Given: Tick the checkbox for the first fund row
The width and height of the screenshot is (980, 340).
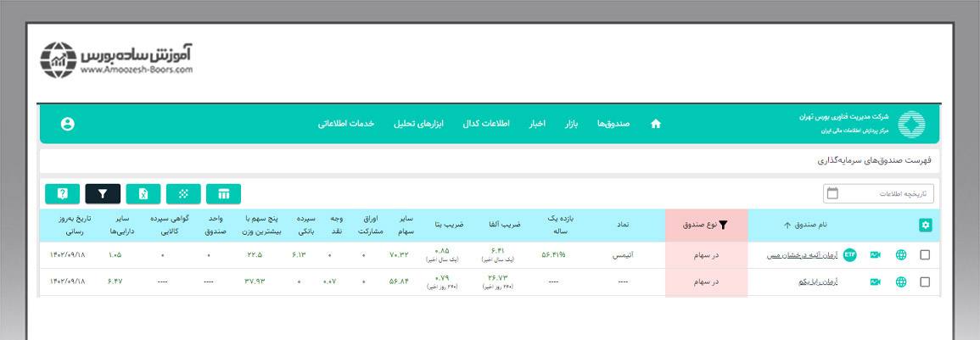Looking at the screenshot, I should (x=925, y=254).
